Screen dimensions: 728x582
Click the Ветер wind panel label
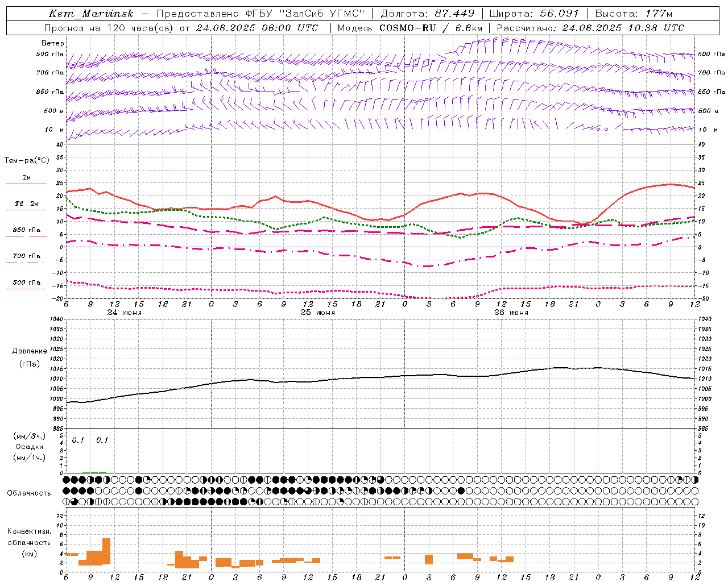point(53,43)
